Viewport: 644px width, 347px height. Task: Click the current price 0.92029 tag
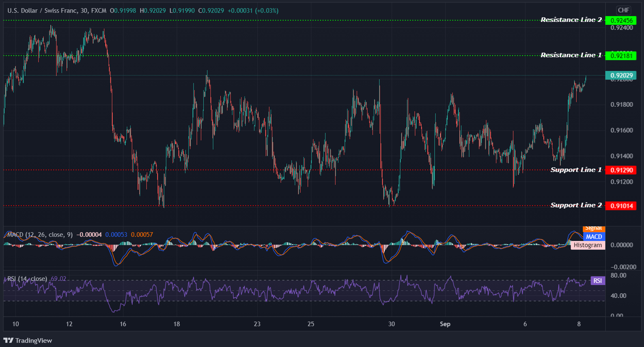point(621,75)
